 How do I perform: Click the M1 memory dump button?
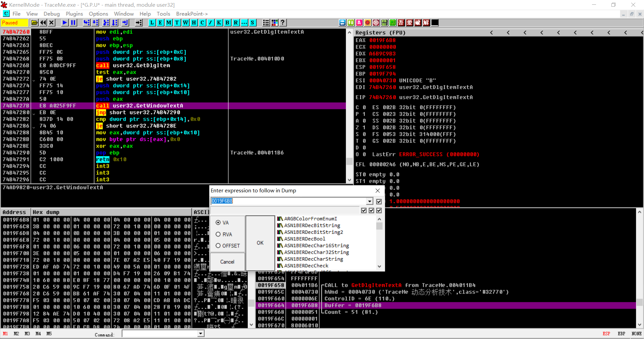click(x=5, y=334)
